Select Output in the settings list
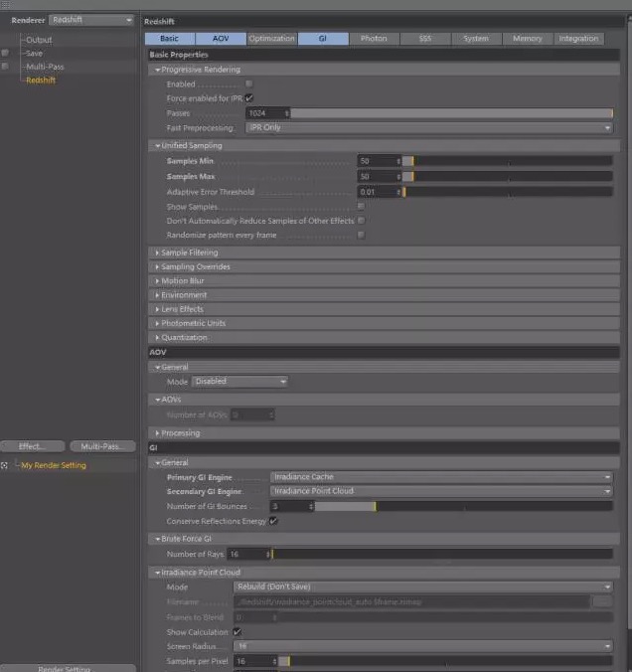 point(39,40)
